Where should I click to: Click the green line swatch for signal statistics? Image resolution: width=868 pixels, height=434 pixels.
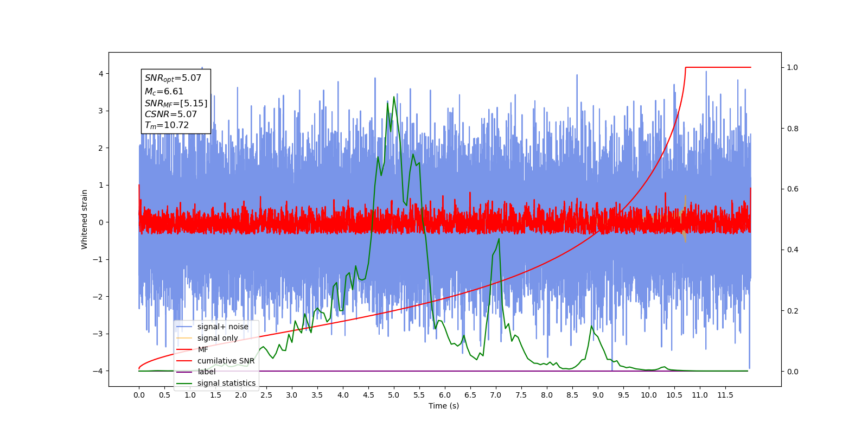click(184, 383)
